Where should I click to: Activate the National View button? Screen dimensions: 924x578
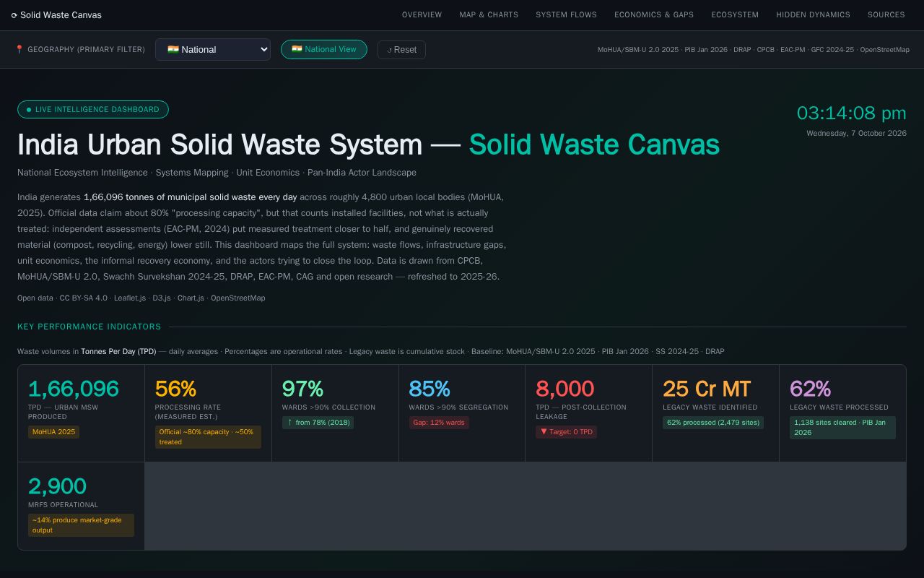(324, 49)
